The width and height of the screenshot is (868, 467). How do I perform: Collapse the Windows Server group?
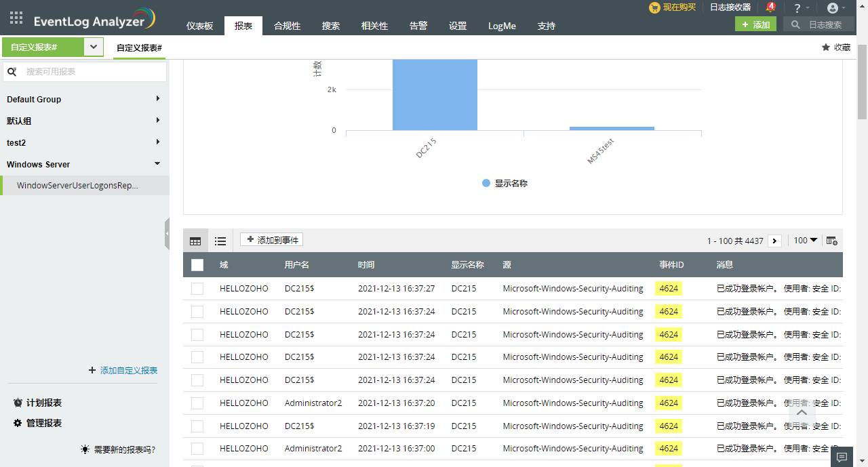pos(157,164)
